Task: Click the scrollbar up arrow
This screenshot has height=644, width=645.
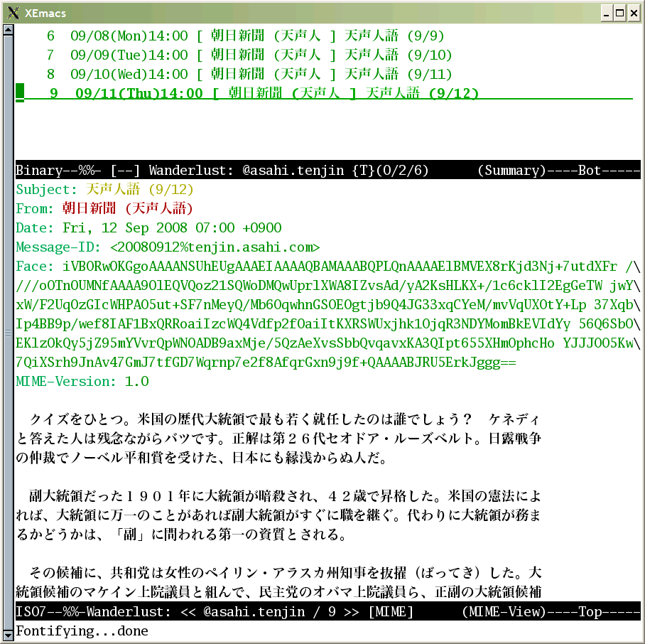Action: point(9,30)
